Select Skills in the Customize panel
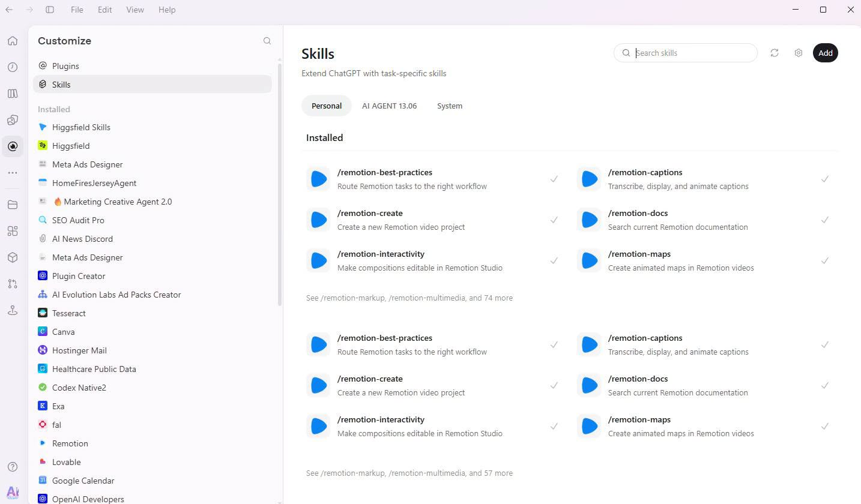The image size is (861, 504). tap(153, 85)
